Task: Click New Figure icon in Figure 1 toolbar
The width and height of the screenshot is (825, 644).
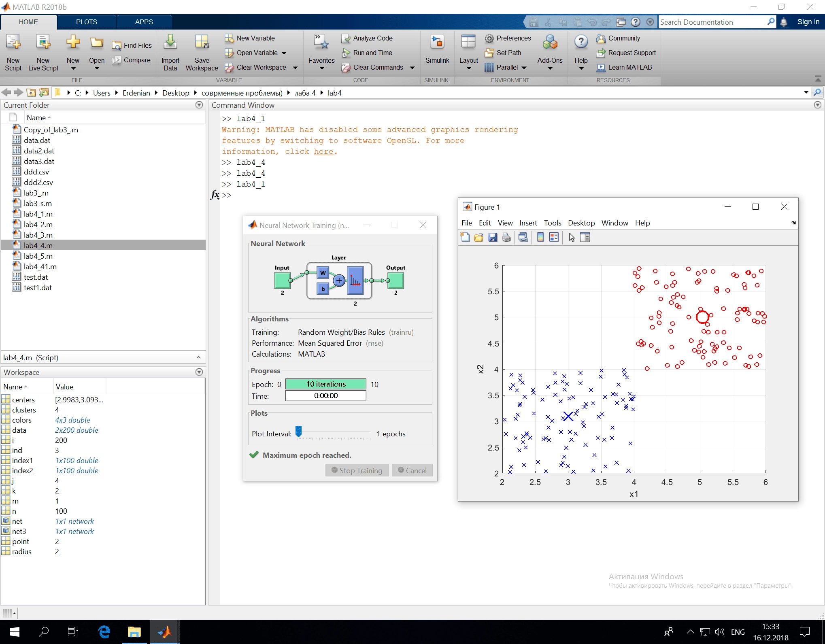Action: click(465, 238)
